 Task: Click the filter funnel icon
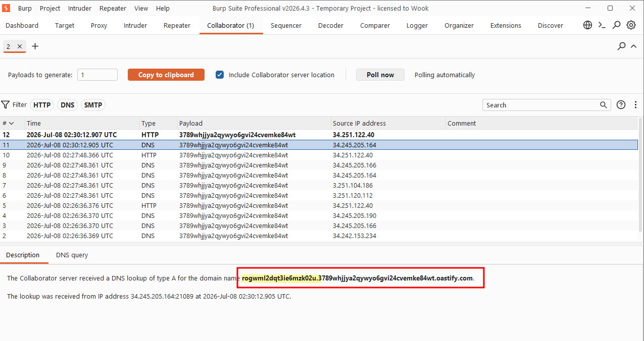pyautogui.click(x=6, y=105)
